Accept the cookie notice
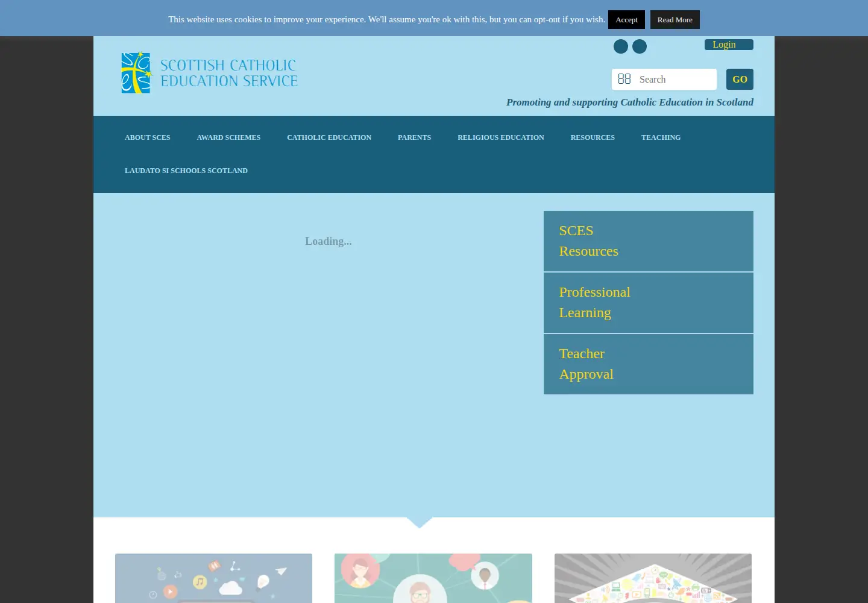This screenshot has height=603, width=868. coord(626,19)
